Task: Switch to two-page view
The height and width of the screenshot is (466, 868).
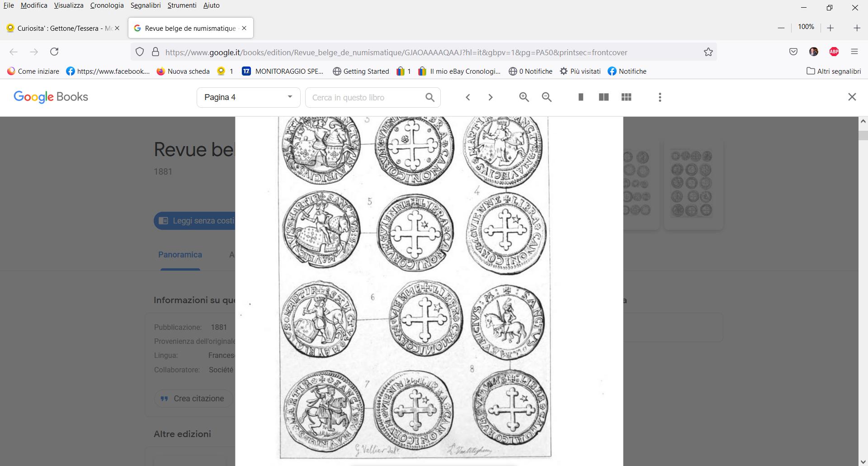Action: click(604, 97)
